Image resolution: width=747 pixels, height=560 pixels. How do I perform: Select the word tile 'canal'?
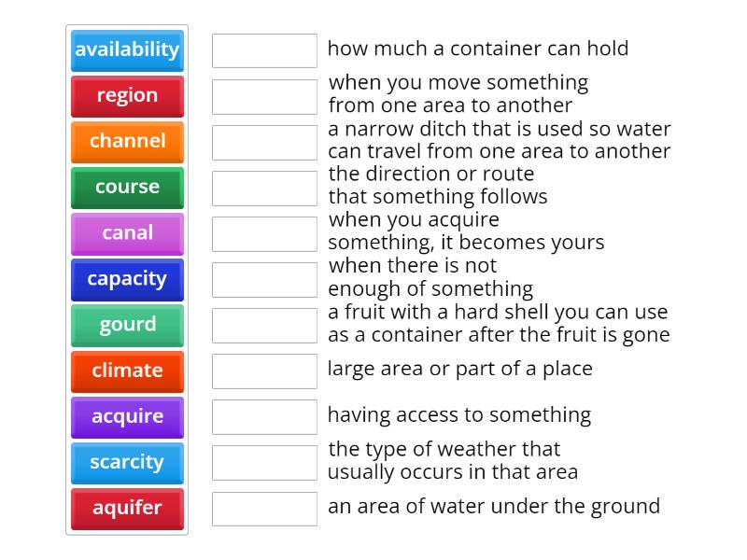tap(127, 233)
